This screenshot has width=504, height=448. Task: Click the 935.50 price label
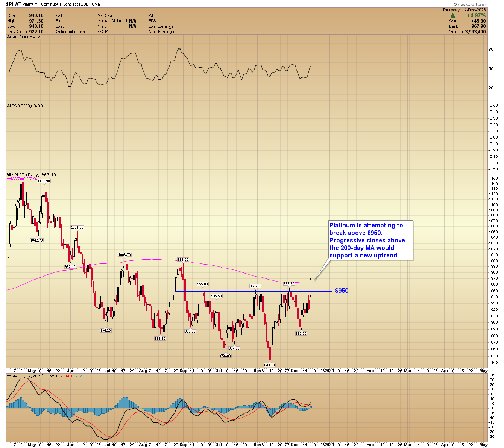coord(216,296)
